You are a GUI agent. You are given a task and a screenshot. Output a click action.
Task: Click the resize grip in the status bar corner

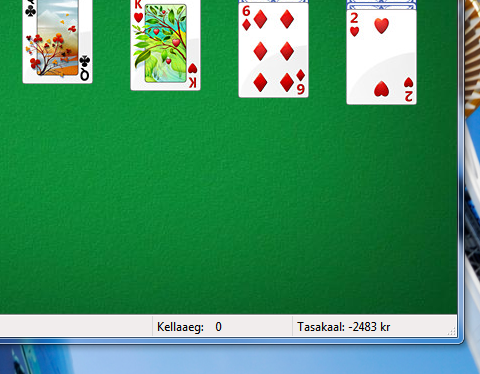click(x=452, y=331)
